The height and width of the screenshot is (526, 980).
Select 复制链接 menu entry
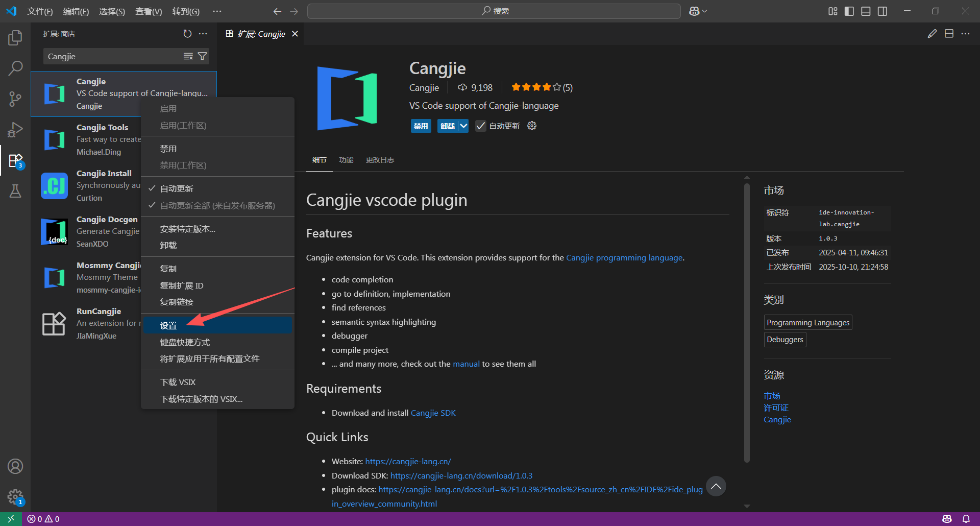click(217, 302)
